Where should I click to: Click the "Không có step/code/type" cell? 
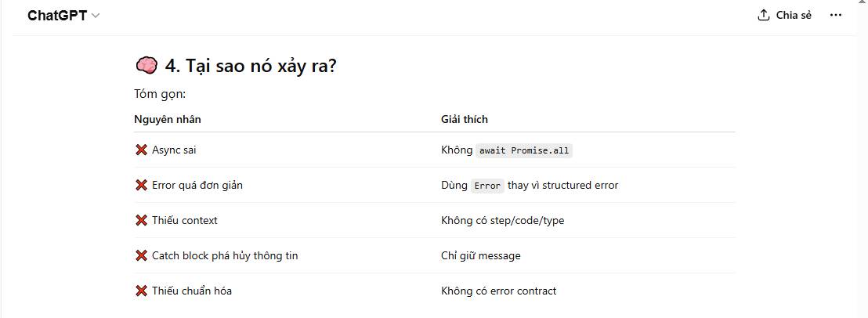(x=502, y=220)
